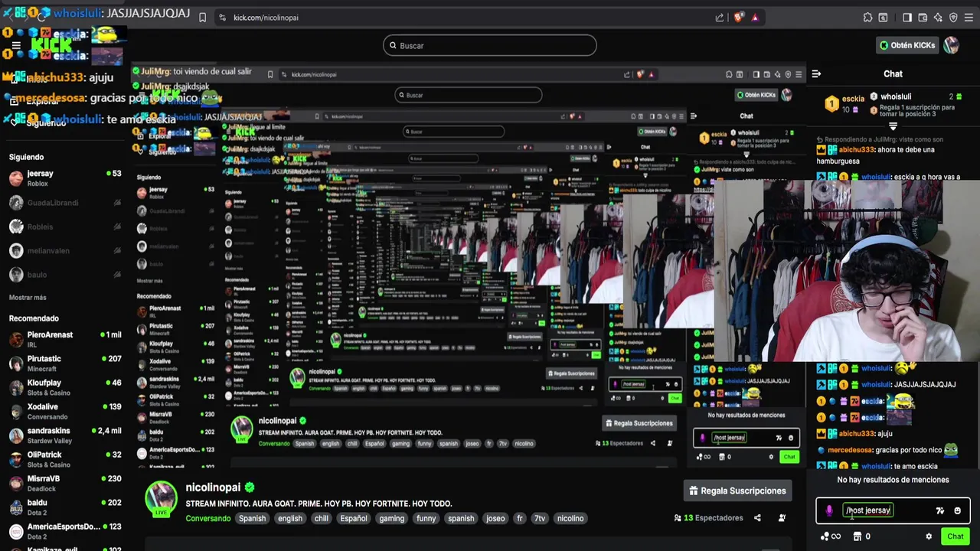Collapse the chat panel with arrow icon
This screenshot has width=980, height=551.
(816, 74)
